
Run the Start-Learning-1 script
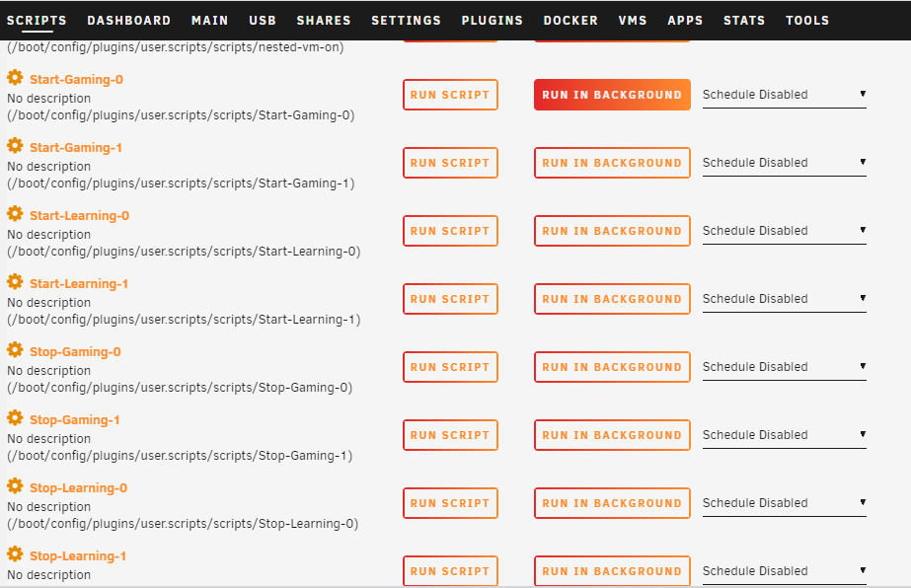click(x=450, y=299)
